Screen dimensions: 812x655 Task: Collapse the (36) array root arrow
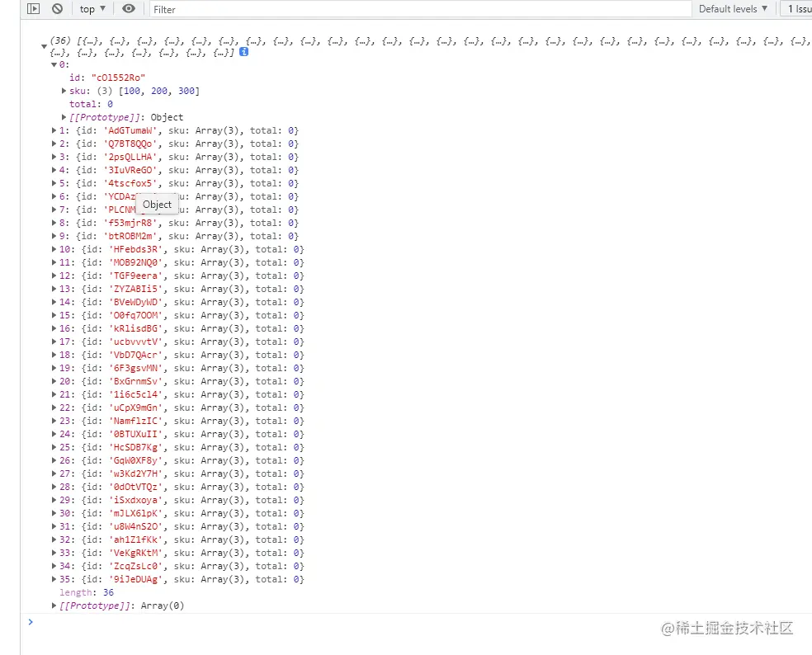coord(44,46)
